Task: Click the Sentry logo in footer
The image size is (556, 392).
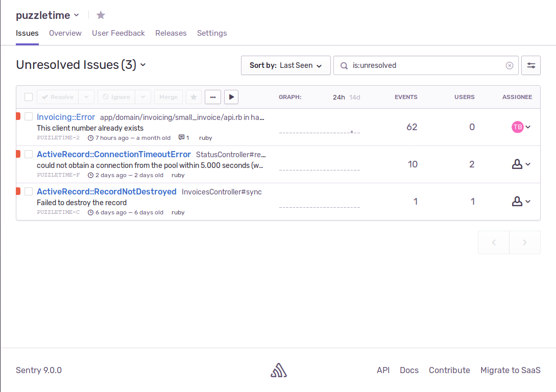Action: coord(279,370)
